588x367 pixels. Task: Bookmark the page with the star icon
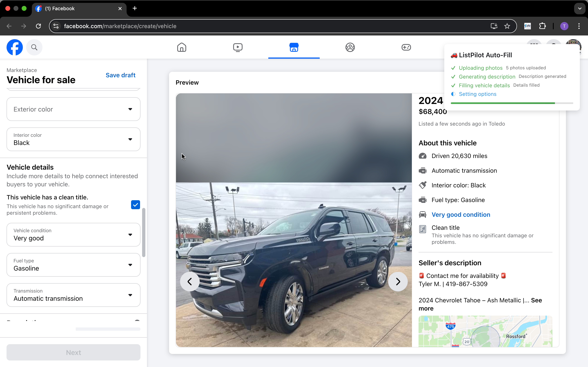coord(507,26)
